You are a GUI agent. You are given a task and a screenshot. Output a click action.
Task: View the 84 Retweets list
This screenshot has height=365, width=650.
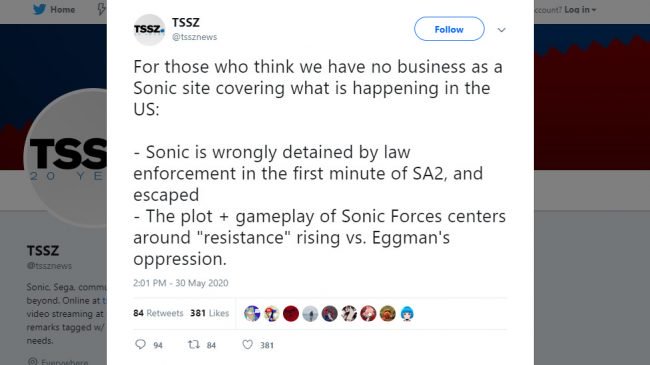point(158,313)
